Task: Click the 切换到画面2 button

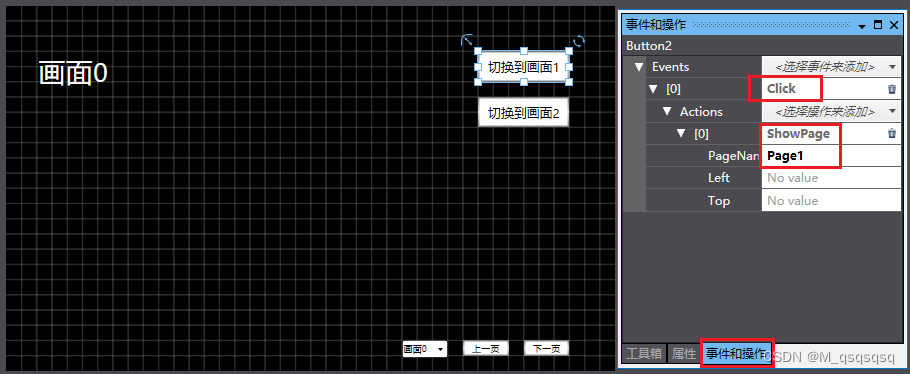Action: point(523,113)
